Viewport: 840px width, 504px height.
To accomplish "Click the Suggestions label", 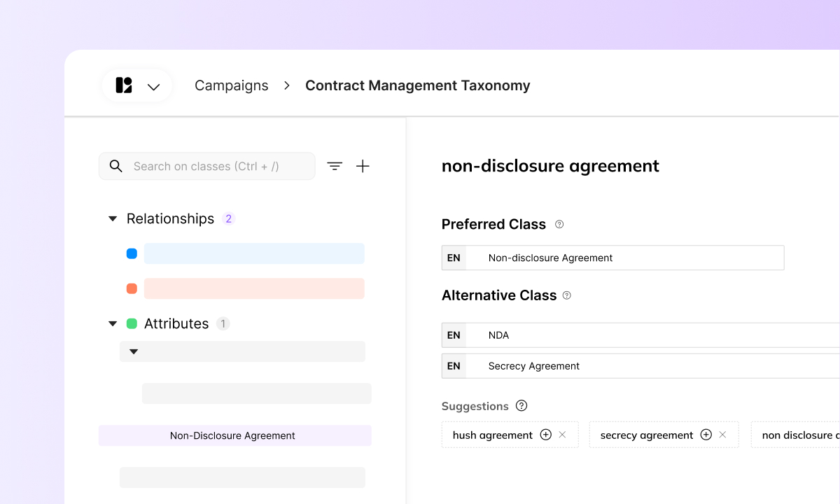I will click(x=475, y=406).
